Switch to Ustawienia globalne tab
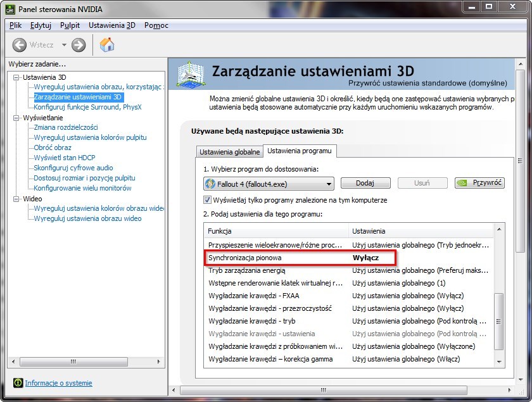 (x=229, y=152)
